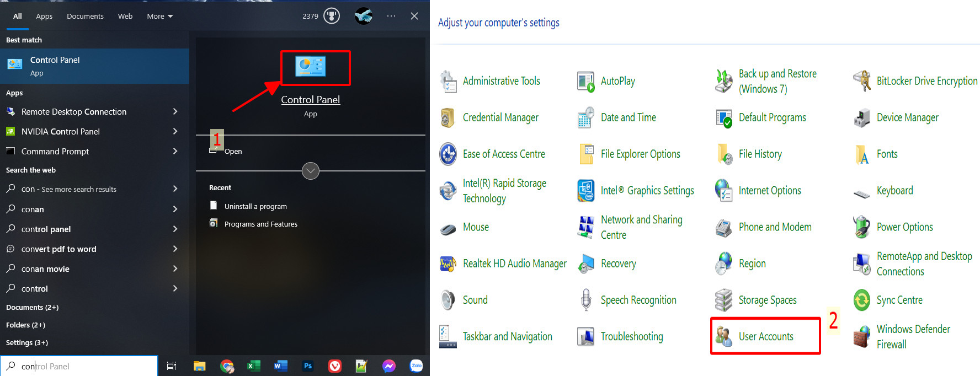Open recent 'Uninstall a program'
Image resolution: width=980 pixels, height=376 pixels.
coord(255,206)
